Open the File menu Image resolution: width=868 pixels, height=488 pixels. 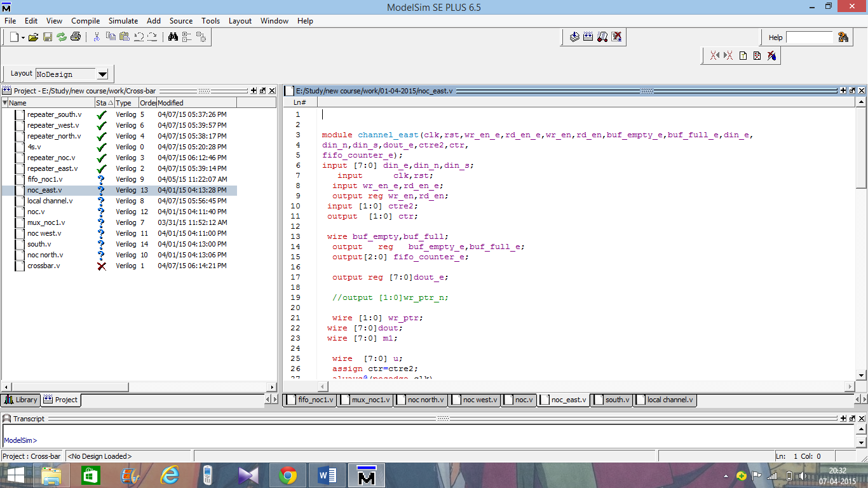point(10,21)
